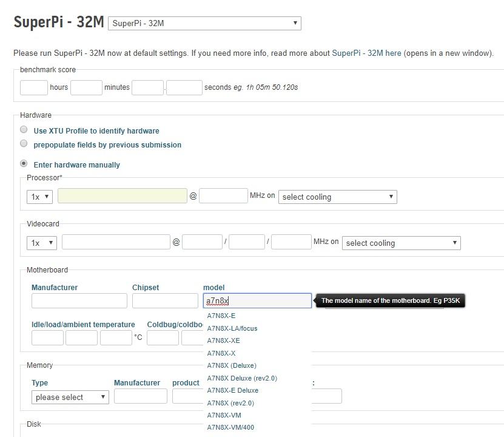The height and width of the screenshot is (437, 504).
Task: Open the SuperPi - 32M benchmark dropdown
Action: [204, 24]
